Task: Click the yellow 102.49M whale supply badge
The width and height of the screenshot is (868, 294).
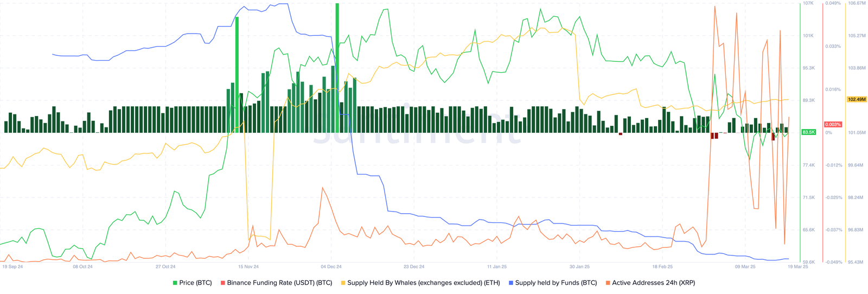Action: point(856,99)
